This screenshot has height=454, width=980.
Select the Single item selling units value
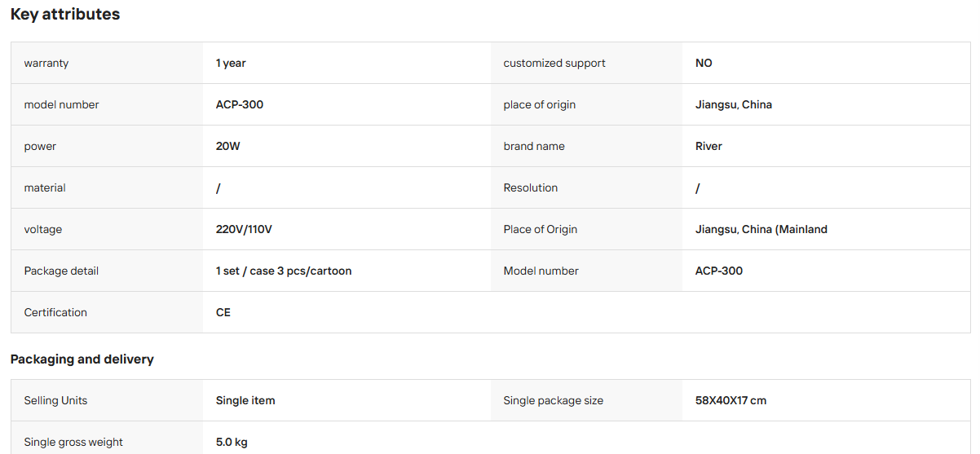[245, 400]
